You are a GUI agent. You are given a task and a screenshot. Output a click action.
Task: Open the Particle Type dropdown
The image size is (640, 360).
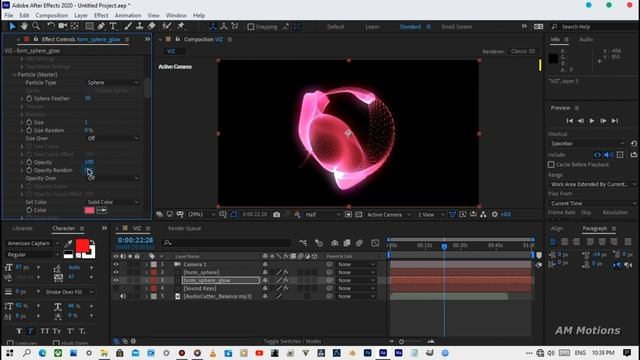113,82
